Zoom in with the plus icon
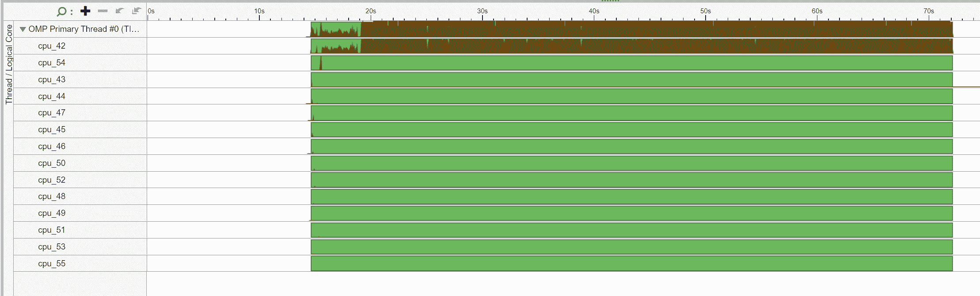980x296 pixels. [x=85, y=11]
